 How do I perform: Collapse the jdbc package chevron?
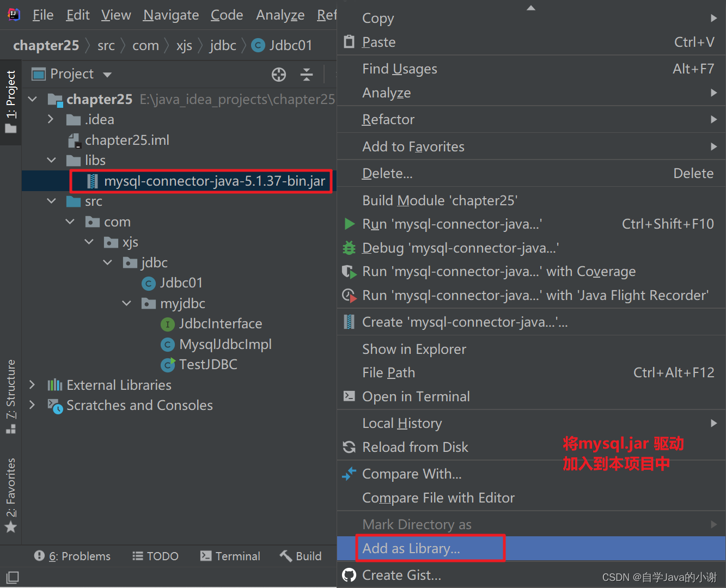pyautogui.click(x=108, y=262)
